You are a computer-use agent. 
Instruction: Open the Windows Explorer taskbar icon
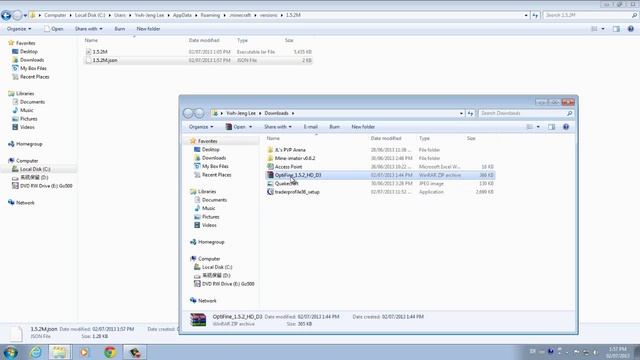(59, 352)
